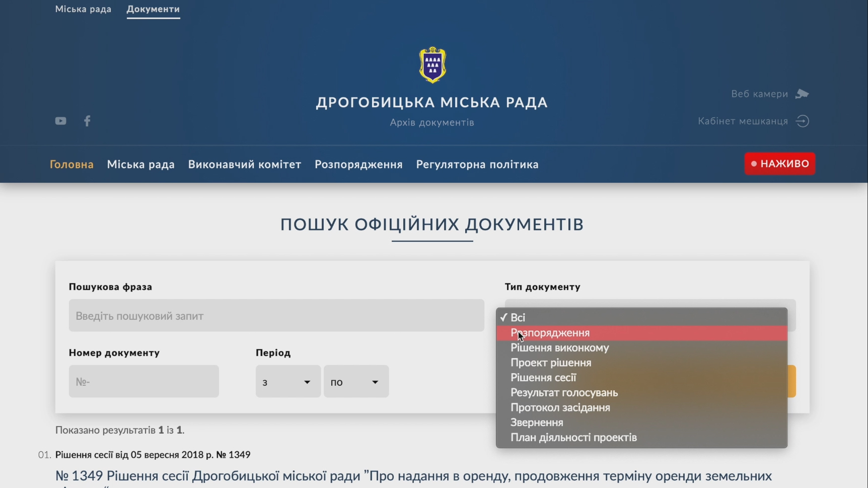Open the '№ 1349 Рішення сесії' result link
Viewport: 868px width, 488px height.
click(413, 477)
